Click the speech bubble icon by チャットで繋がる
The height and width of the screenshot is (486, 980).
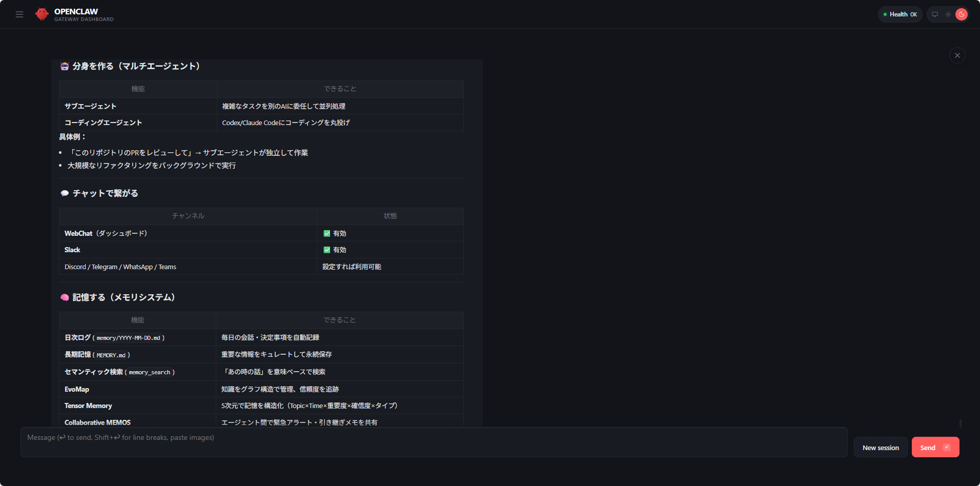tap(65, 193)
